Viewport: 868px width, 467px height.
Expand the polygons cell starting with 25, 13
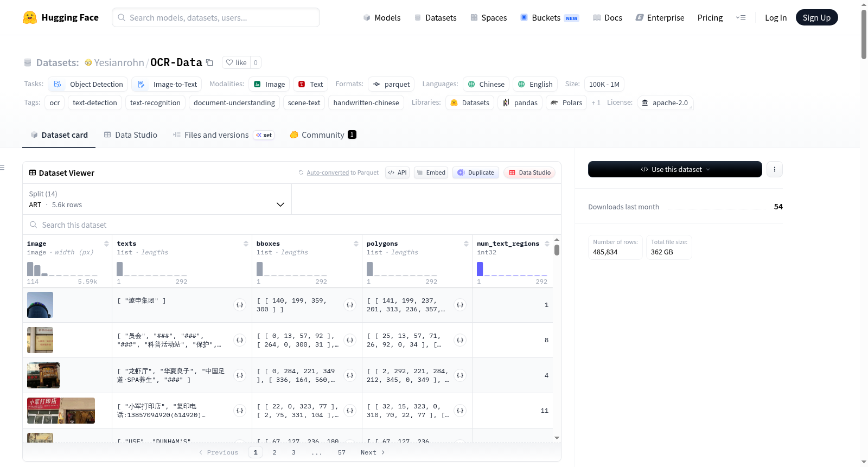click(x=460, y=340)
